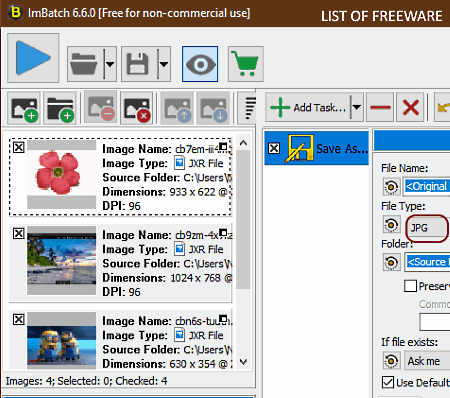Toggle the preview eye button
The width and height of the screenshot is (450, 398).
pos(200,64)
